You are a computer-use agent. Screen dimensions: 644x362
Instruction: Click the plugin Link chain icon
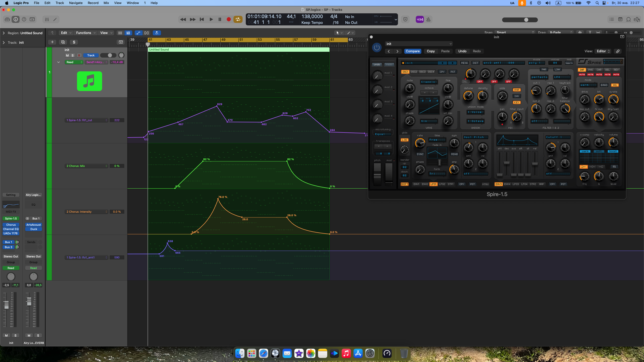[618, 51]
